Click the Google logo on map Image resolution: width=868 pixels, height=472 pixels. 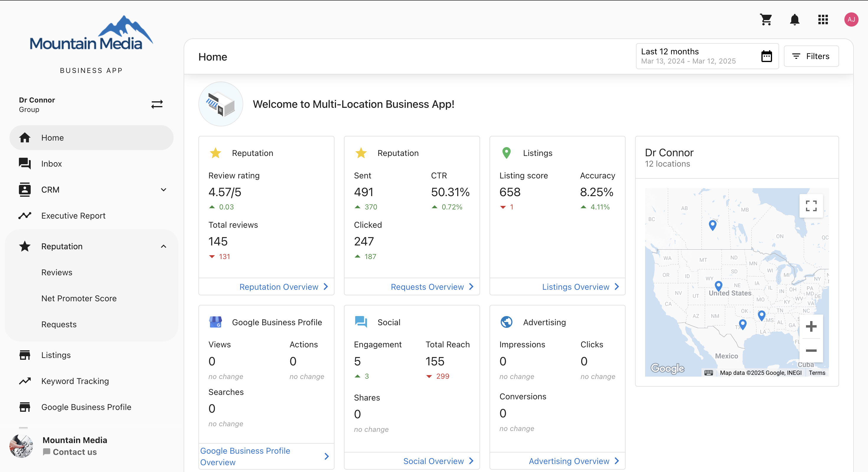667,368
